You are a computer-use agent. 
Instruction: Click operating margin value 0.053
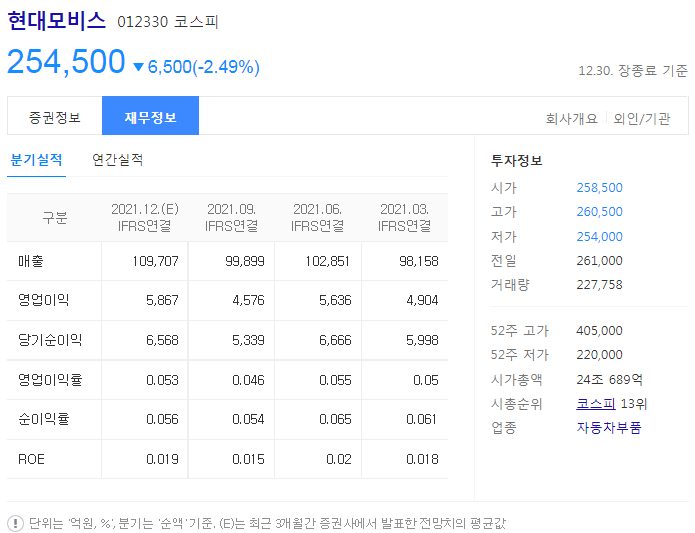(162, 380)
